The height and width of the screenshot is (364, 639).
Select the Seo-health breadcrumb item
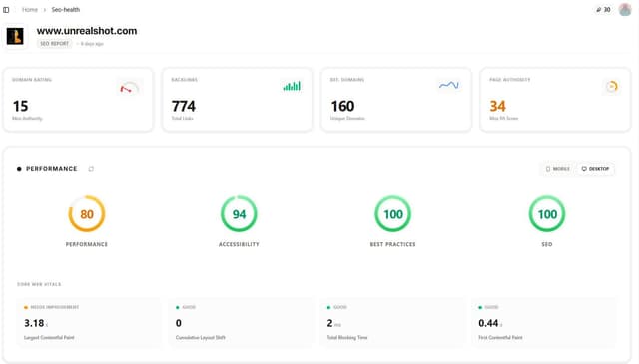(x=66, y=9)
